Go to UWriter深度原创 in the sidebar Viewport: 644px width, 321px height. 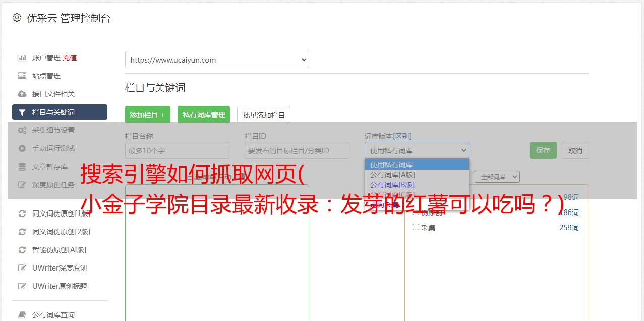(x=60, y=268)
